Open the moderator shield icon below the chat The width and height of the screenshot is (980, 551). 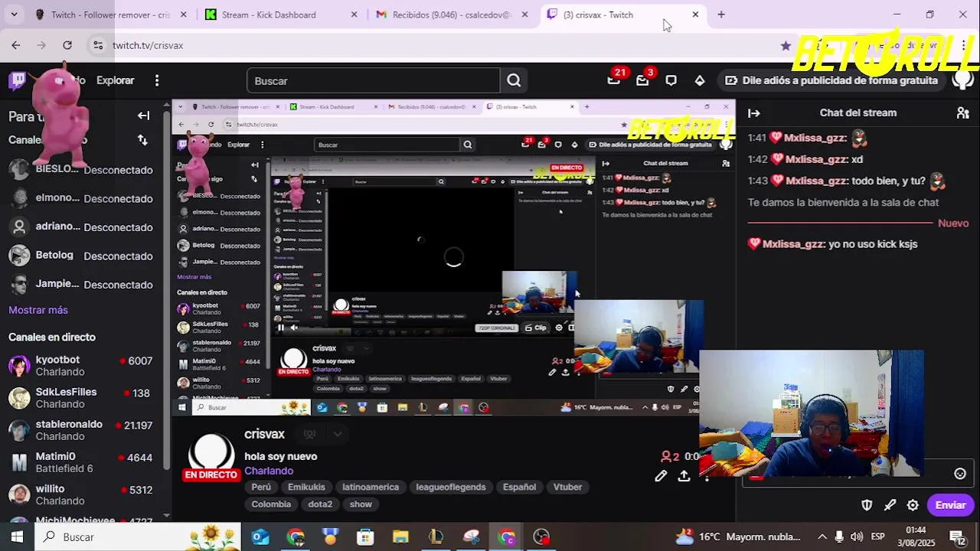pos(867,505)
